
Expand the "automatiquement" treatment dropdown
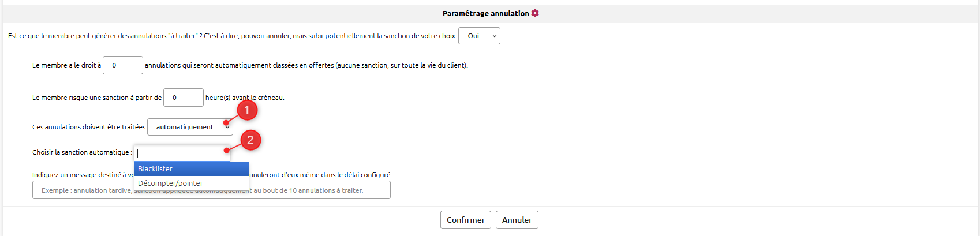tap(190, 127)
